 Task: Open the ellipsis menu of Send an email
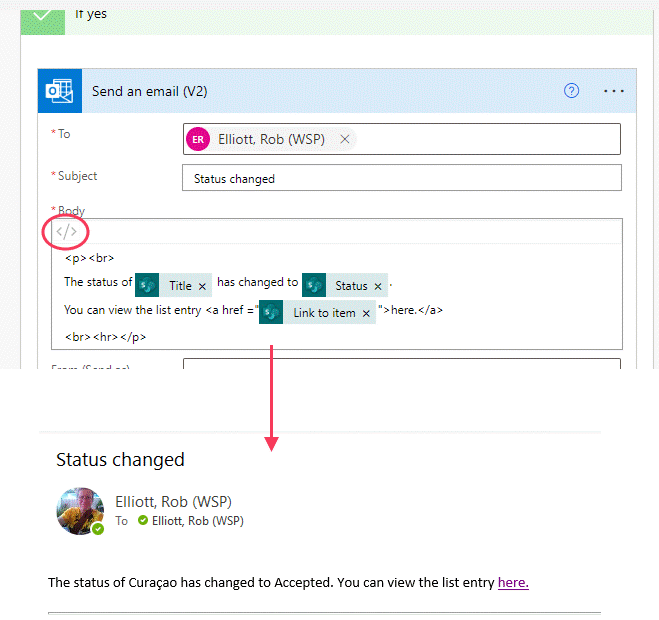(614, 91)
